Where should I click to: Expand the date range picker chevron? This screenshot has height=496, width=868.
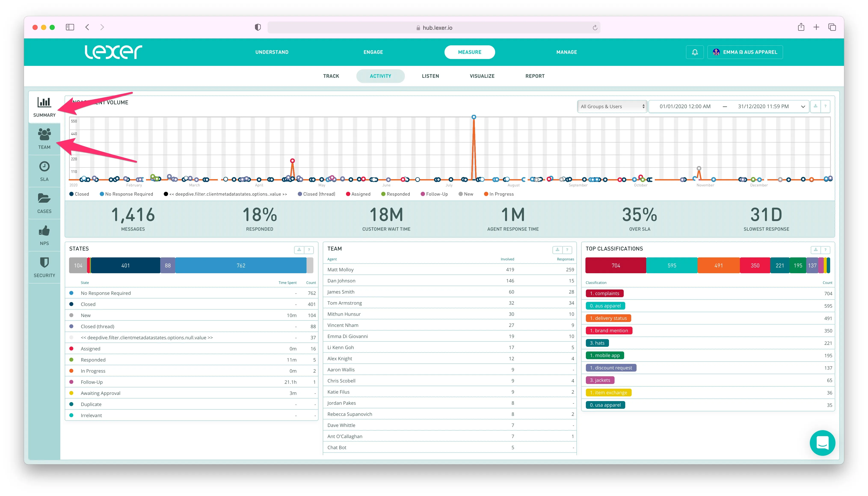[803, 107]
